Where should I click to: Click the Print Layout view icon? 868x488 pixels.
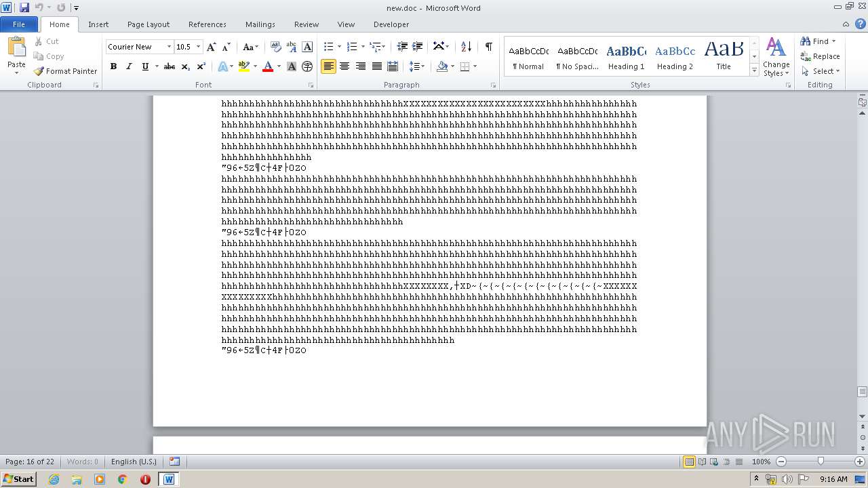689,462
